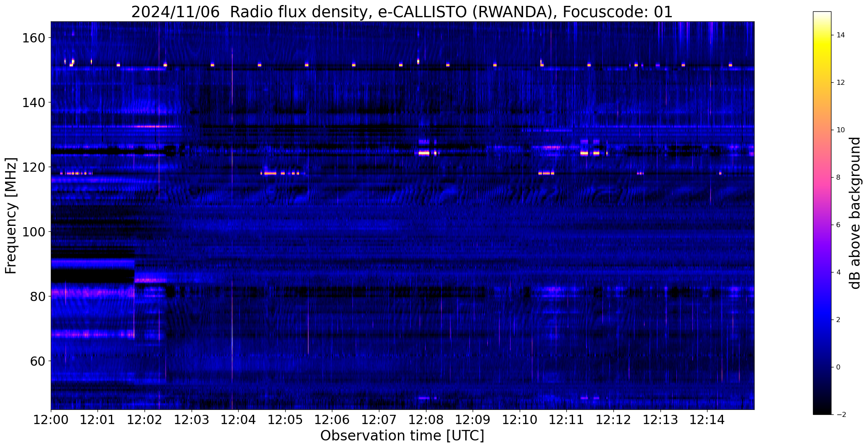Image resolution: width=868 pixels, height=448 pixels.
Task: Click the plot title mentioning e-CALLISTO (RWANDA)
Action: click(x=402, y=12)
